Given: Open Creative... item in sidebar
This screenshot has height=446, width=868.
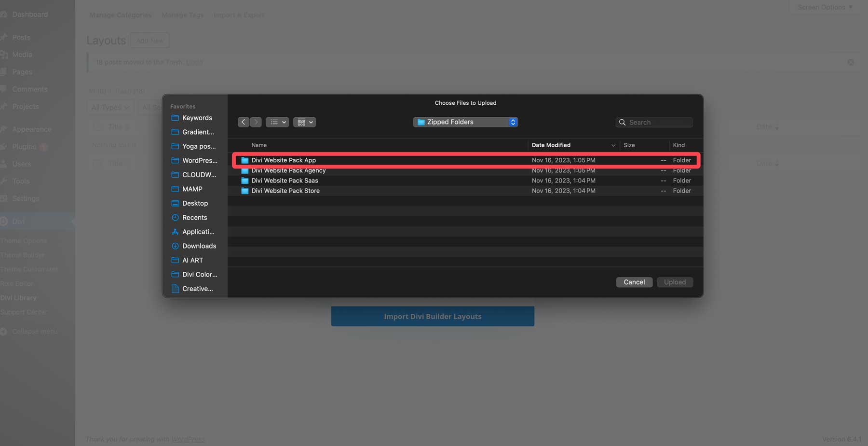Looking at the screenshot, I should click(x=197, y=289).
